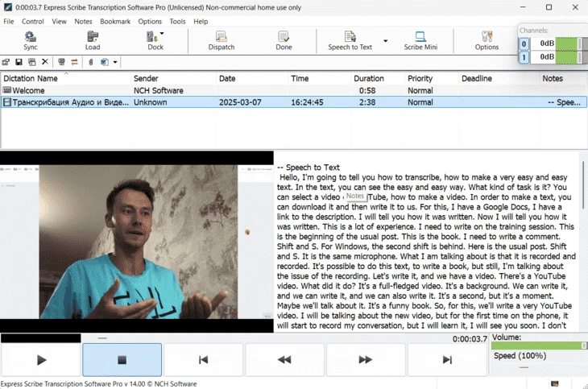Screen dimensions: 588x389
Task: Expand the Speech to Text dropdown arrow
Action: point(385,41)
